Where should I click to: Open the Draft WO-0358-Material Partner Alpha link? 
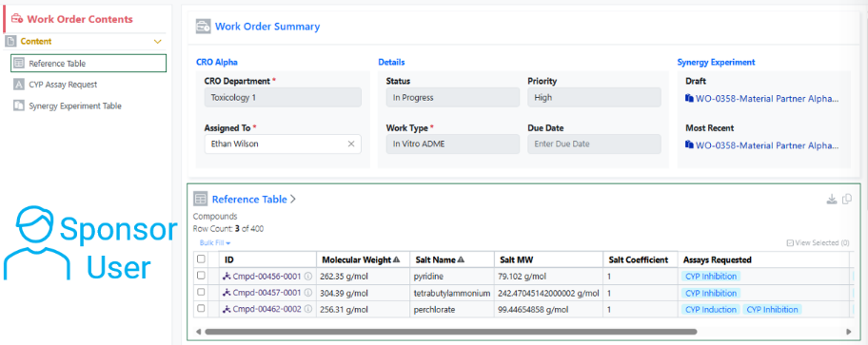(x=767, y=99)
